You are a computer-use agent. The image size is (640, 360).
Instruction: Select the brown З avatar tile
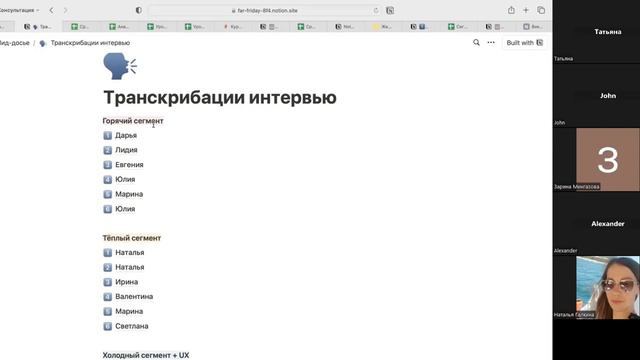tap(607, 159)
